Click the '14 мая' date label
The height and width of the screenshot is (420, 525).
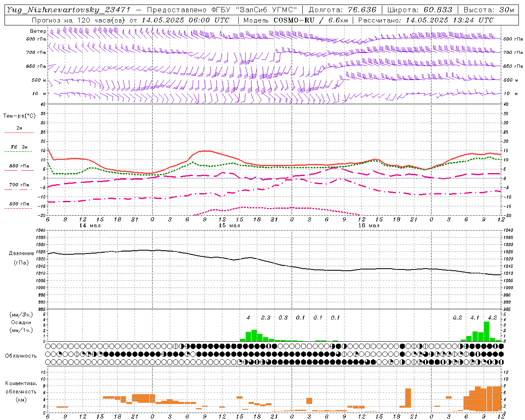[x=90, y=226]
